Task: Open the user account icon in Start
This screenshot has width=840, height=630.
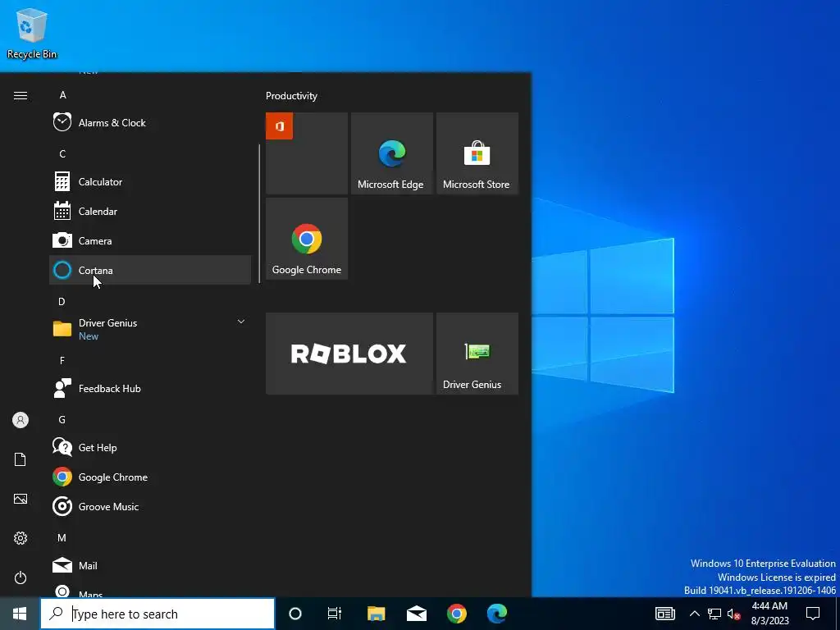Action: click(x=21, y=420)
